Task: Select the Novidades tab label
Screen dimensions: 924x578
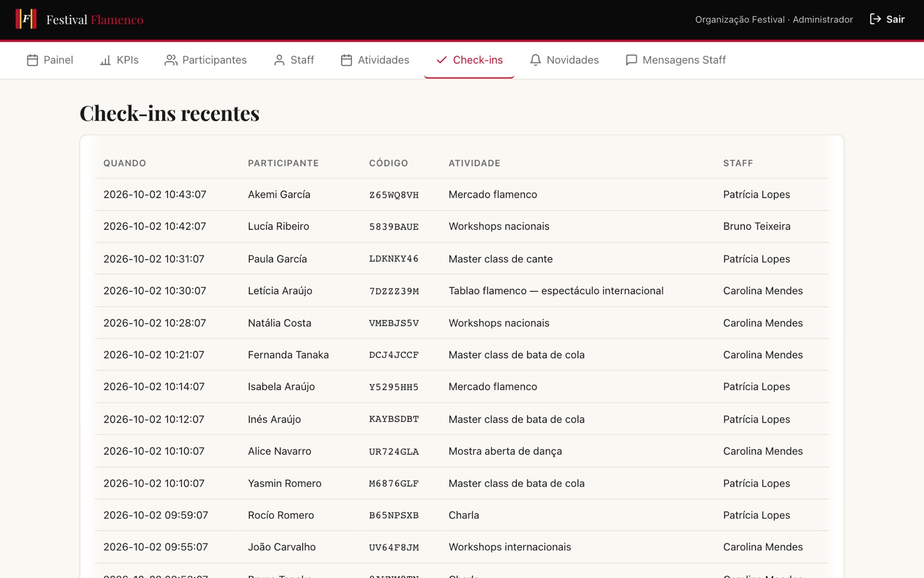Action: 572,60
